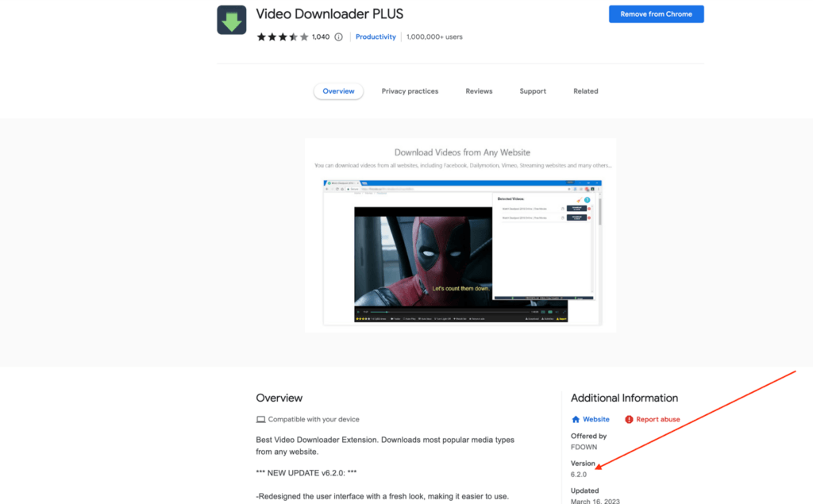
Task: Click the laptop compatibility icon
Action: point(260,419)
